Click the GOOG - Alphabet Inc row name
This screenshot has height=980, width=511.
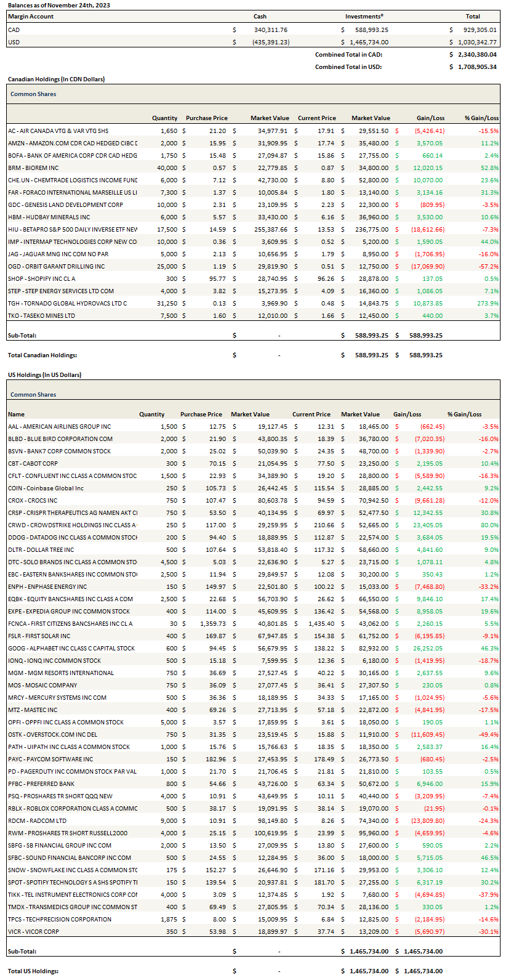(x=71, y=648)
